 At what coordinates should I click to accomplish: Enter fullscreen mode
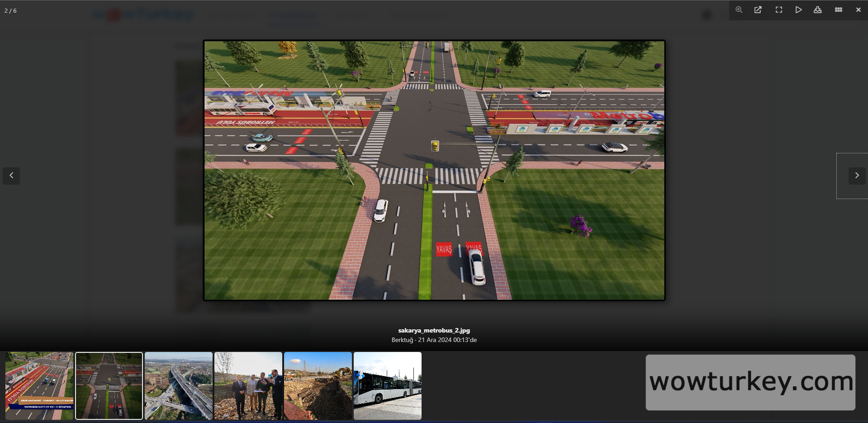(778, 10)
